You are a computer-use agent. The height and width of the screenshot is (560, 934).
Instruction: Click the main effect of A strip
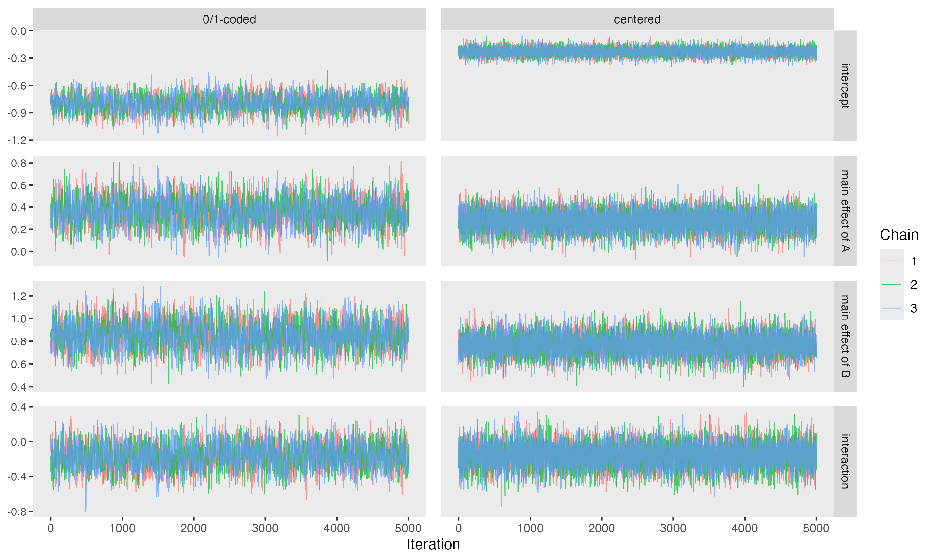845,211
